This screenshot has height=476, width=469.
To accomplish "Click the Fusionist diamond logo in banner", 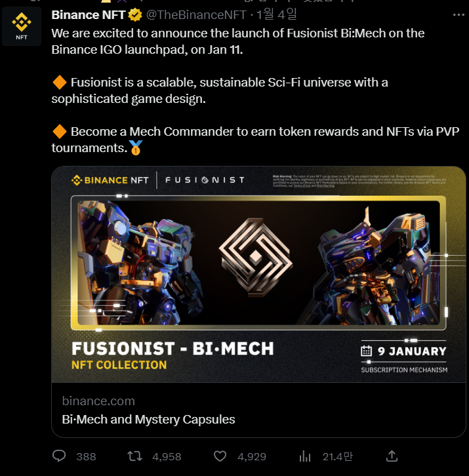I will click(x=256, y=257).
